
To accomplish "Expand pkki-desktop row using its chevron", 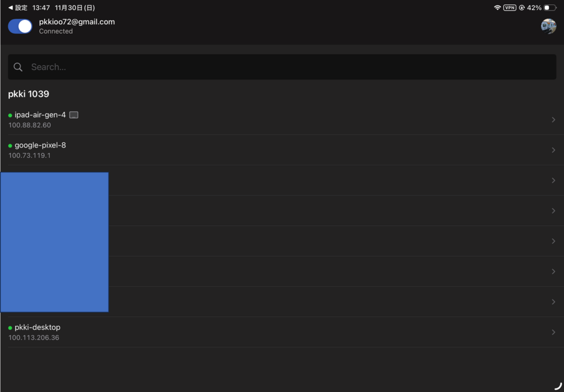I will point(553,332).
